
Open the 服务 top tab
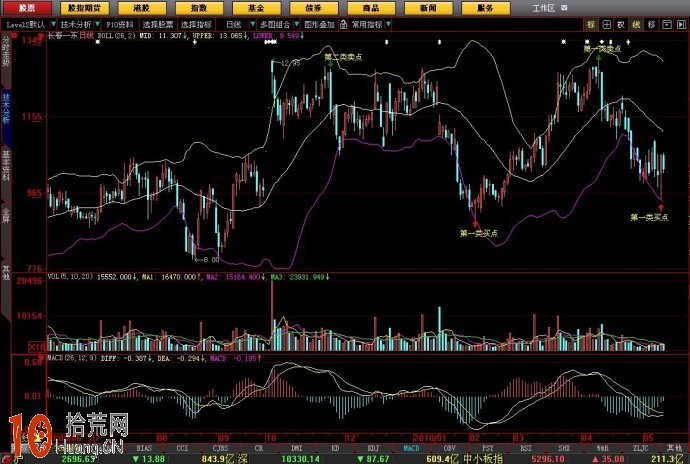point(485,8)
